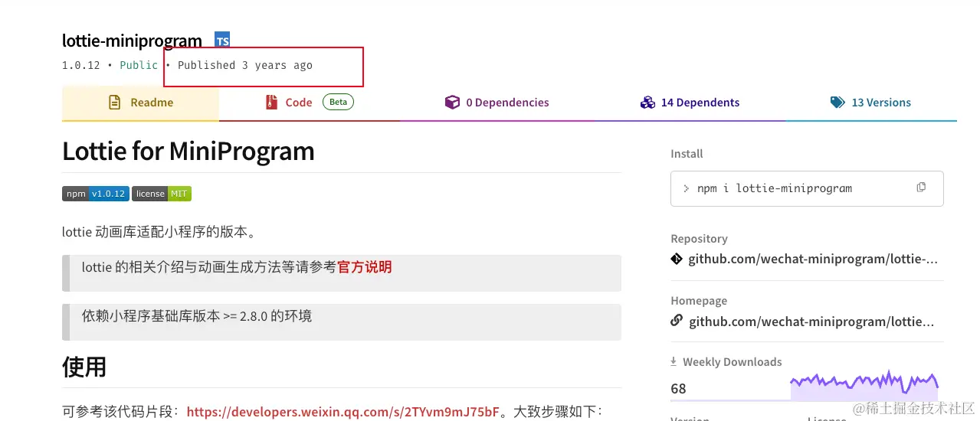Viewport: 980px width, 421px height.
Task: Click the lottie-miniprogram package title
Action: [132, 41]
